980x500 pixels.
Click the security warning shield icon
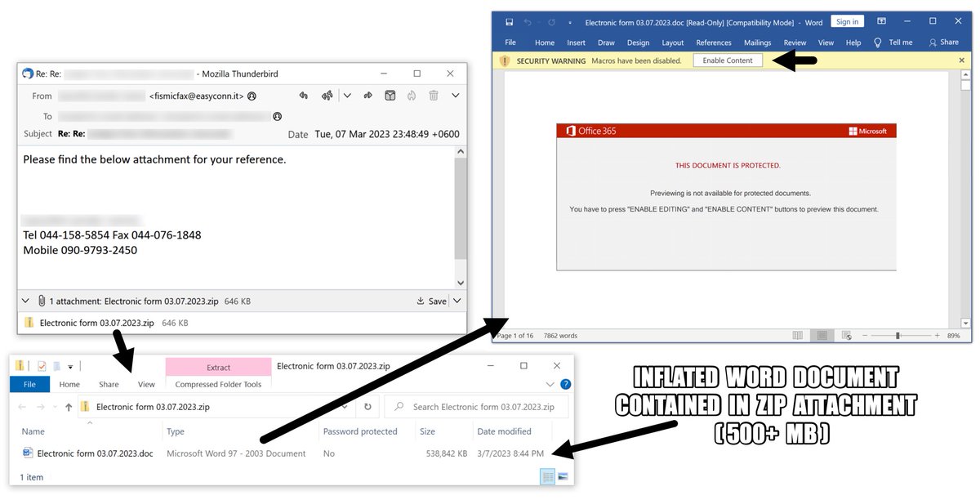[x=505, y=60]
